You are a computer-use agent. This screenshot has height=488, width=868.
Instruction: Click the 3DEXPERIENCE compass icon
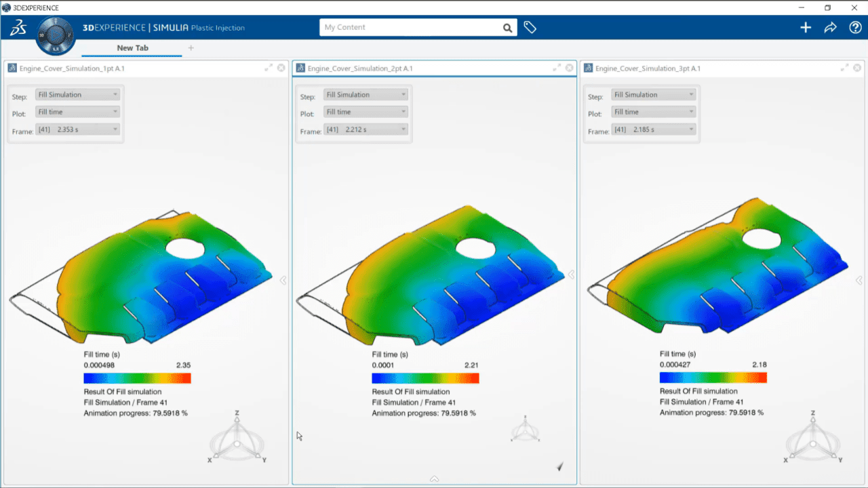(x=56, y=35)
